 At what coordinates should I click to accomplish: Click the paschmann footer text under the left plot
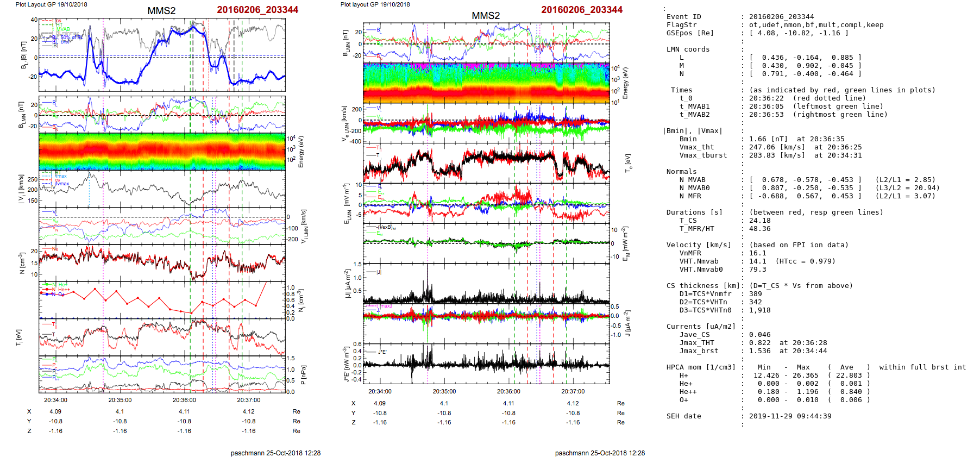275,453
